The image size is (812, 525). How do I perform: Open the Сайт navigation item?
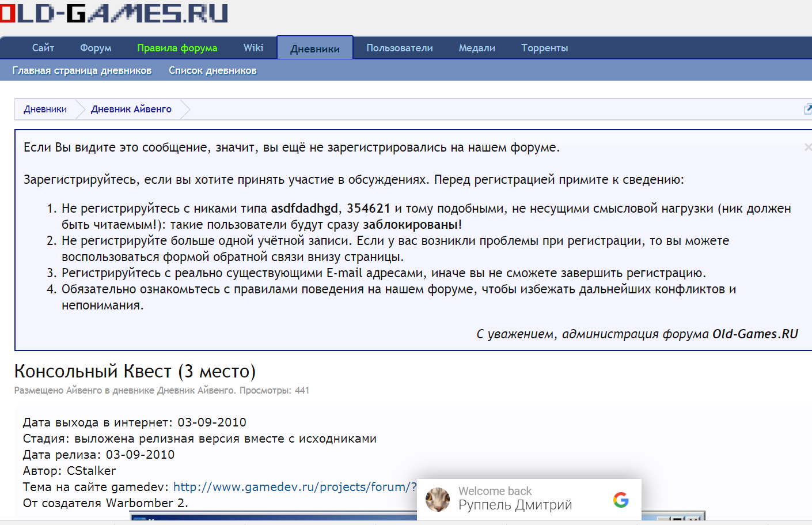[43, 48]
